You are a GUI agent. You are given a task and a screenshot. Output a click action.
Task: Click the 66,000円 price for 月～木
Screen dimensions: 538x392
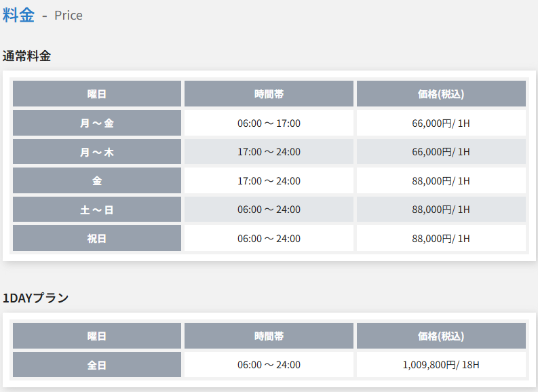tap(441, 152)
